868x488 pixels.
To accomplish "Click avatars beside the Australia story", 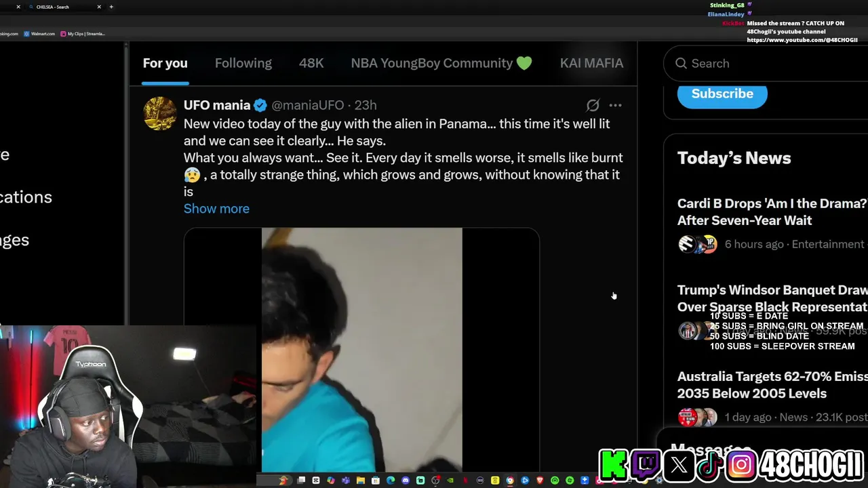I will click(698, 417).
